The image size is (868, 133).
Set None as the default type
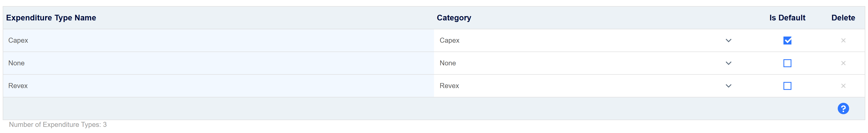pos(787,63)
